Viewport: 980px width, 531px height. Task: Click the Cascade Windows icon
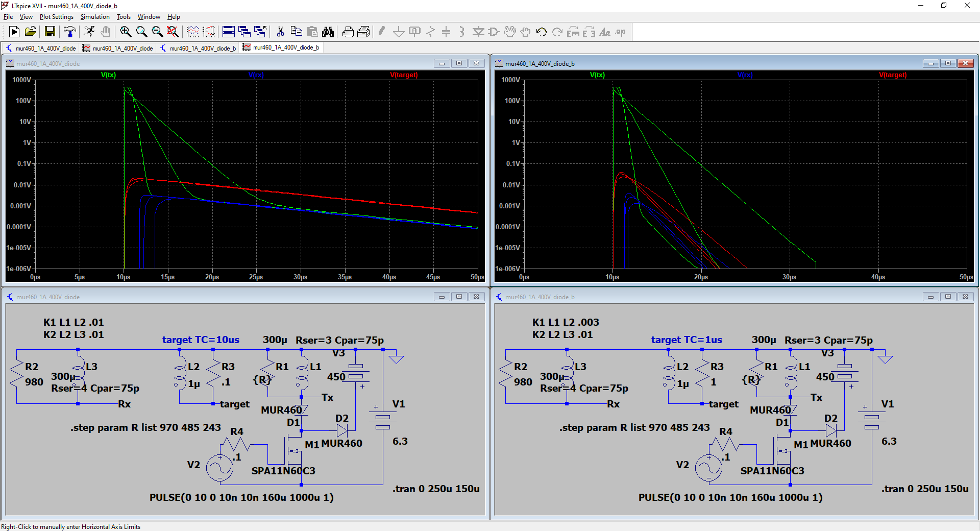pos(244,32)
